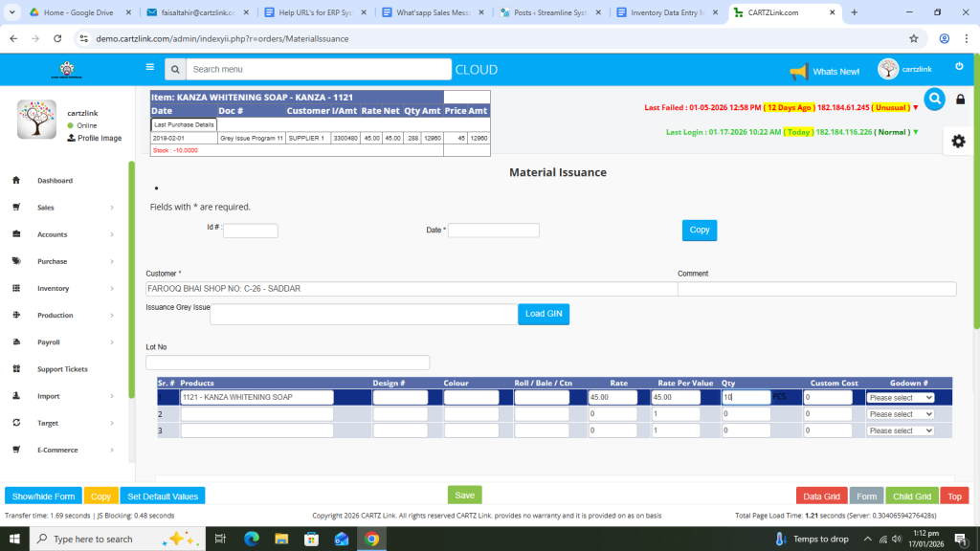The width and height of the screenshot is (980, 551).
Task: Open Support Tickets in the sidebar
Action: pyautogui.click(x=61, y=369)
